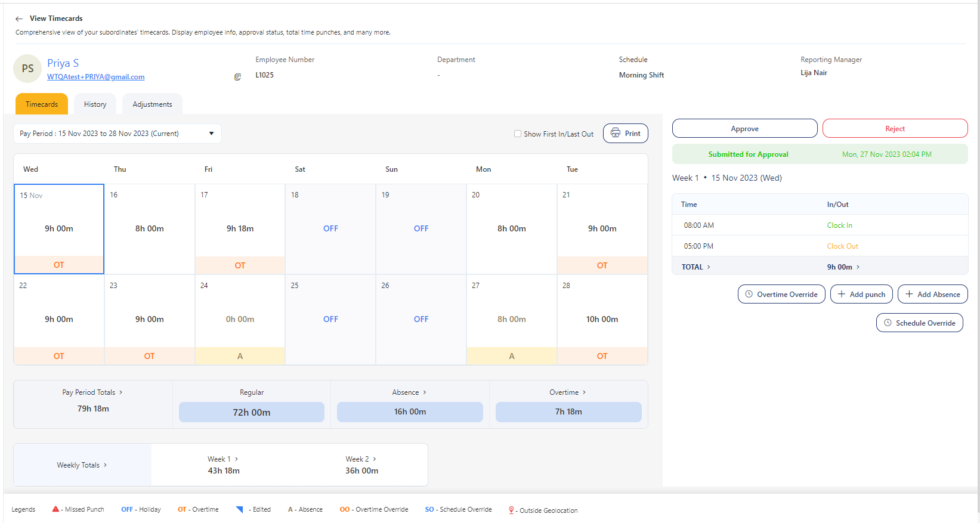Click the copy icon next to email

click(237, 77)
